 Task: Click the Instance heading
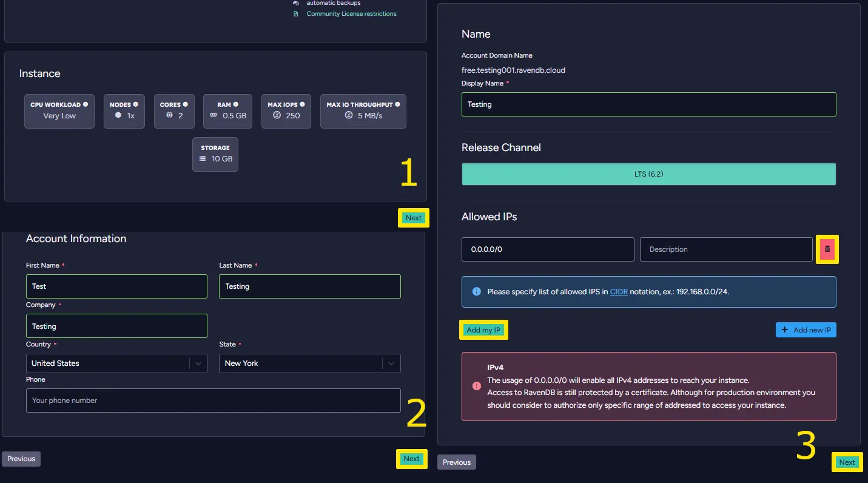click(x=39, y=73)
